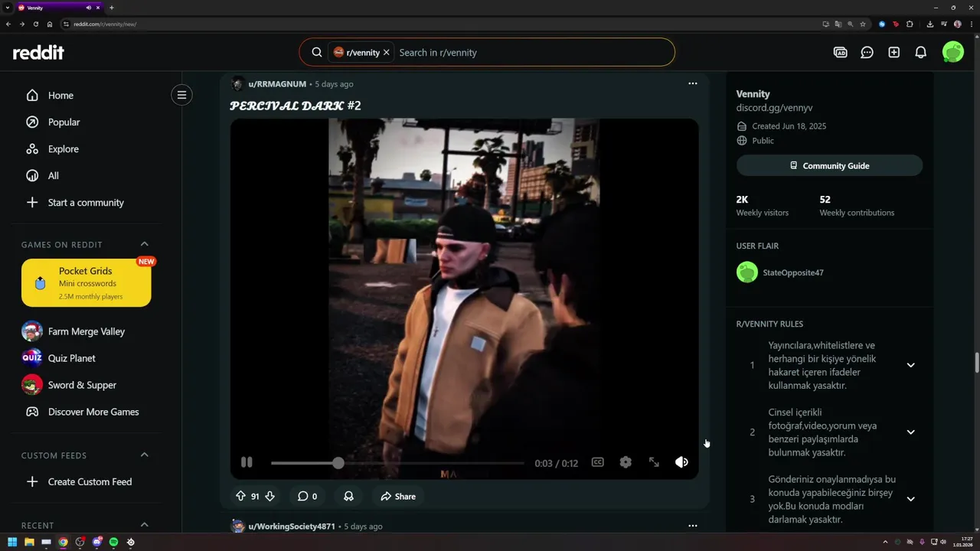Open Explore in the sidebar
Image resolution: width=980 pixels, height=551 pixels.
tap(63, 149)
